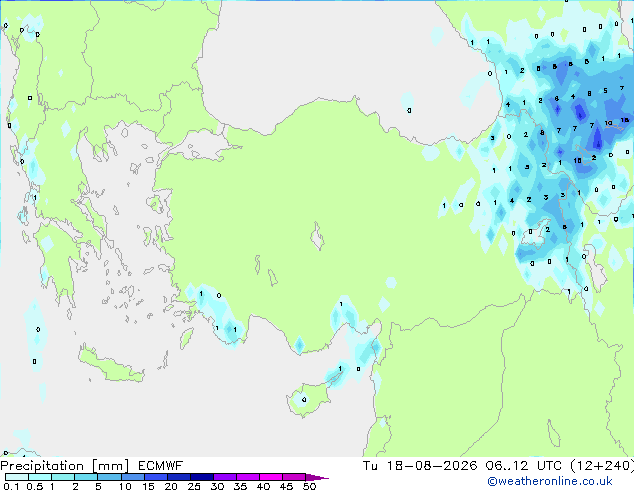Select the 40–45 mm magenta legend swatch
Image resolution: width=634 pixels, height=490 pixels.
point(271,477)
